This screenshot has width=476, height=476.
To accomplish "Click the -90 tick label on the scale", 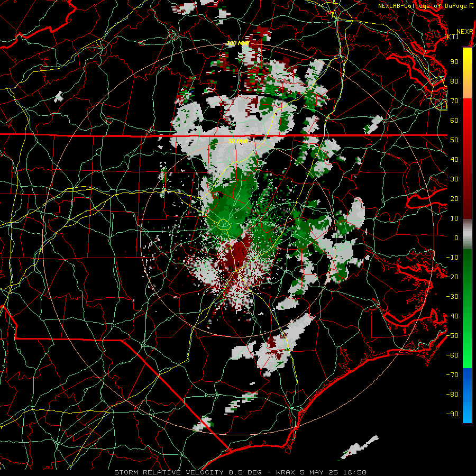I will (452, 414).
